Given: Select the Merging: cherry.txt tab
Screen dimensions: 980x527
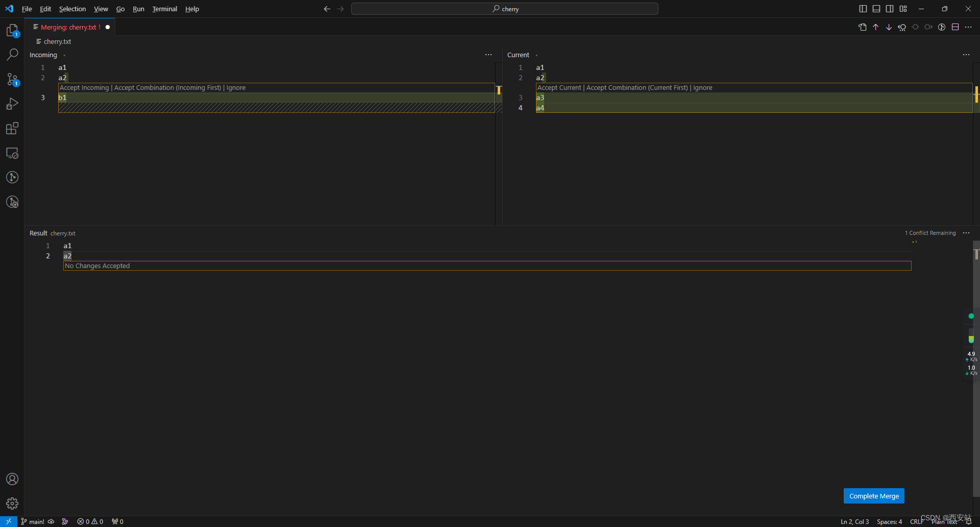Looking at the screenshot, I should pos(70,27).
